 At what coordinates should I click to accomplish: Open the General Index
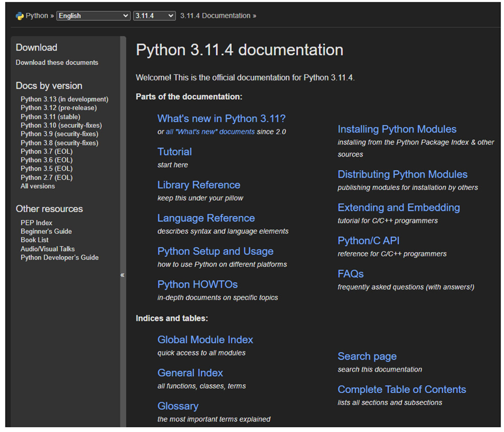pyautogui.click(x=190, y=373)
